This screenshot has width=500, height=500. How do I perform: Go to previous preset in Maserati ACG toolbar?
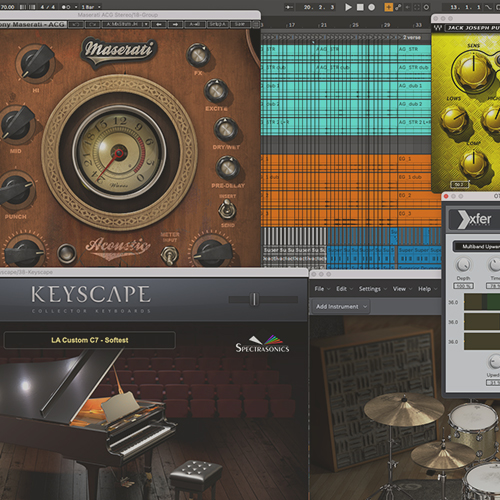click(x=159, y=24)
